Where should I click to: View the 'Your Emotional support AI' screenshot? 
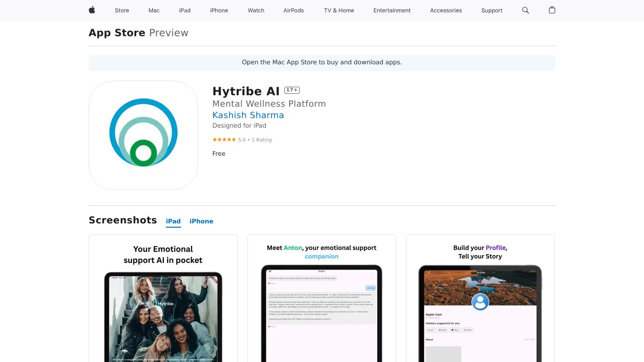click(163, 298)
